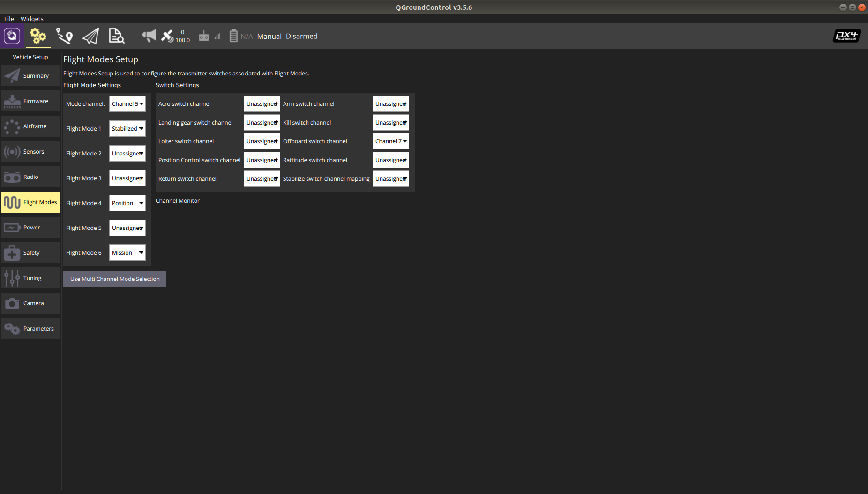Click Use Multi Channel Mode Selection button
This screenshot has width=868, height=494.
tap(115, 279)
